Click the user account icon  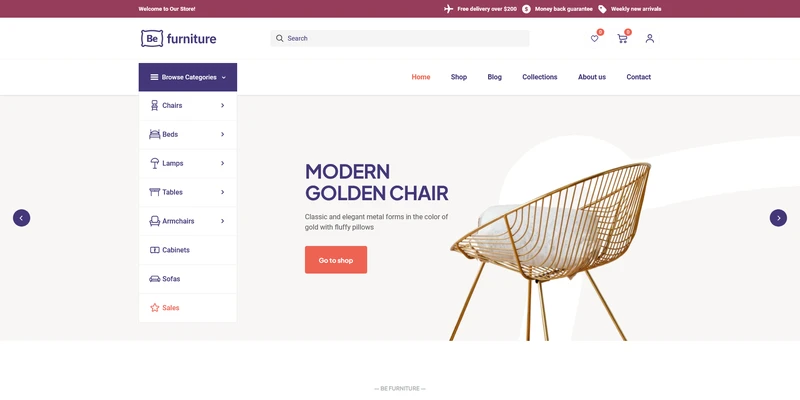(x=649, y=38)
